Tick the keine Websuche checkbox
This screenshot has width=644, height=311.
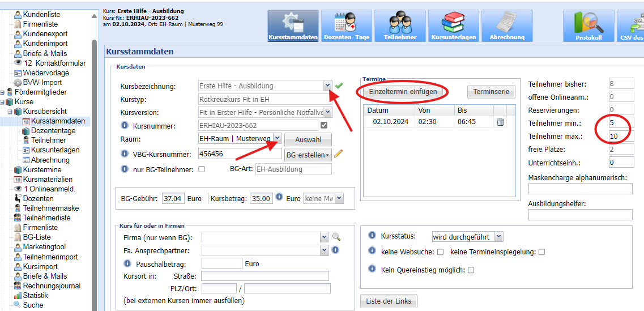(x=440, y=252)
